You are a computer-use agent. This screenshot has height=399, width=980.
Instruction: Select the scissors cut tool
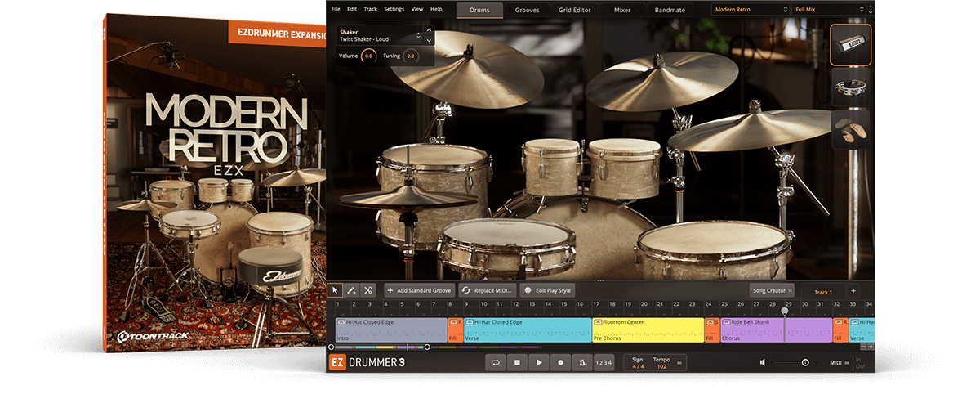[368, 290]
